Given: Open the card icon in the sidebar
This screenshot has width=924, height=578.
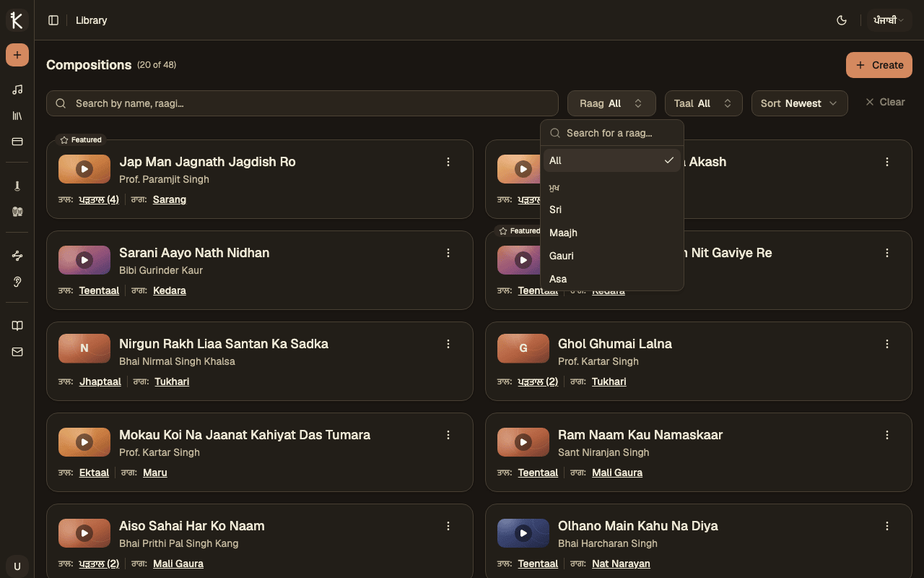Looking at the screenshot, I should [x=17, y=142].
